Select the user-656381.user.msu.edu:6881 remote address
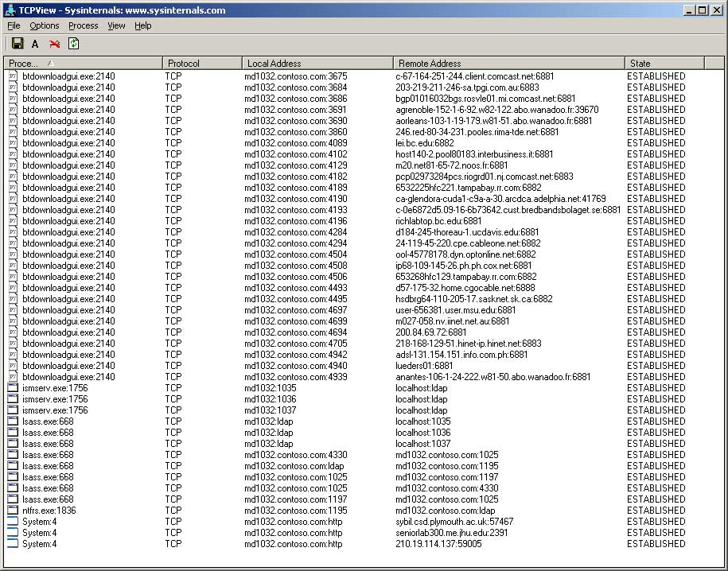Image resolution: width=728 pixels, height=571 pixels. pyautogui.click(x=456, y=310)
